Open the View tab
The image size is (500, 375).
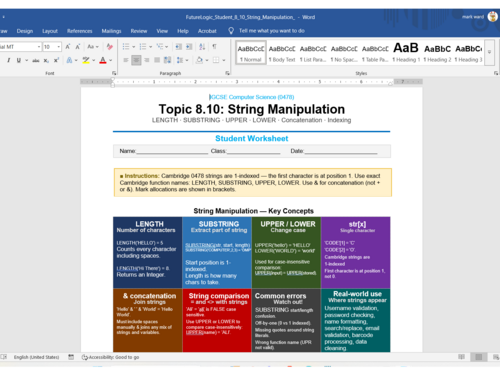point(162,31)
